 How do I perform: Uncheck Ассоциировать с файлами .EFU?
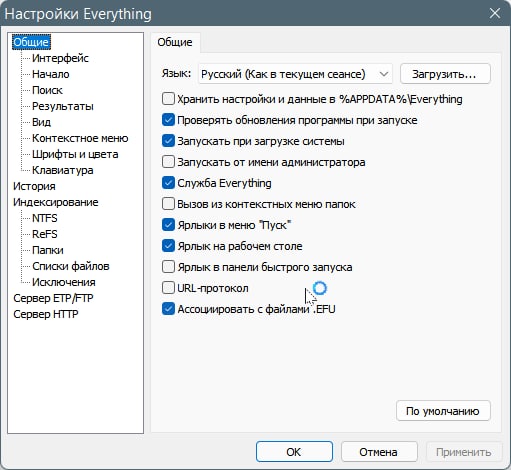tap(168, 309)
